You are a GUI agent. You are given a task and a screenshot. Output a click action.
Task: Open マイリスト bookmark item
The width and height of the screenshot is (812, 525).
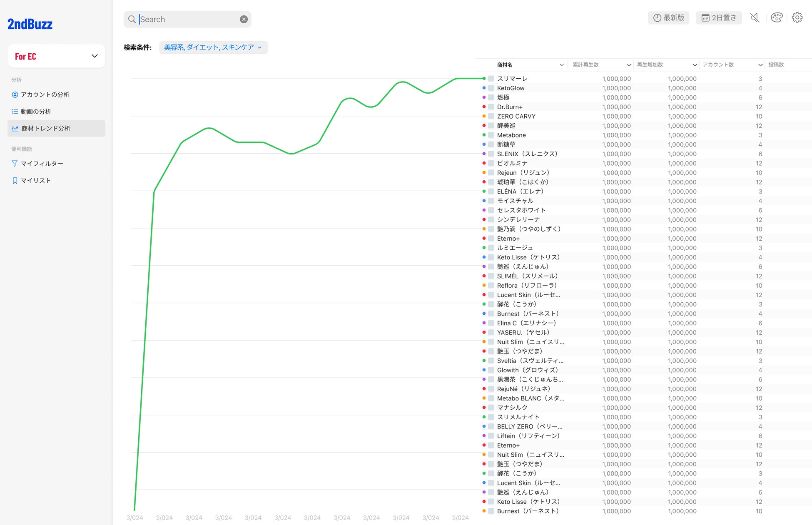[32, 181]
